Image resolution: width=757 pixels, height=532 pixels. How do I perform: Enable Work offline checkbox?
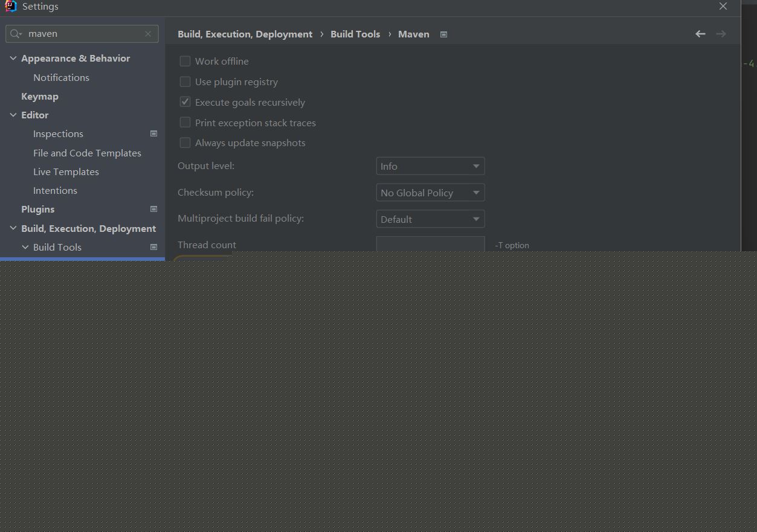pos(185,61)
